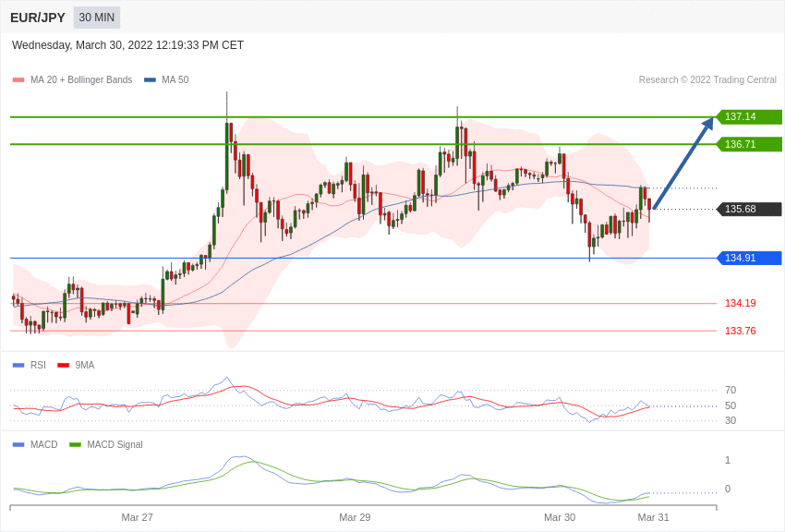This screenshot has width=785, height=532.
Task: Click the MACD axis value 1
Action: pyautogui.click(x=728, y=460)
